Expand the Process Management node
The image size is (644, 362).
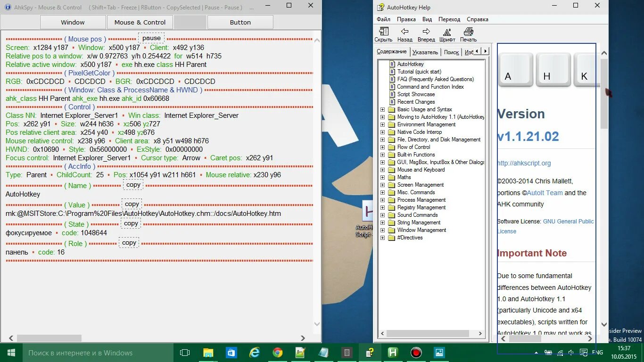(x=382, y=200)
